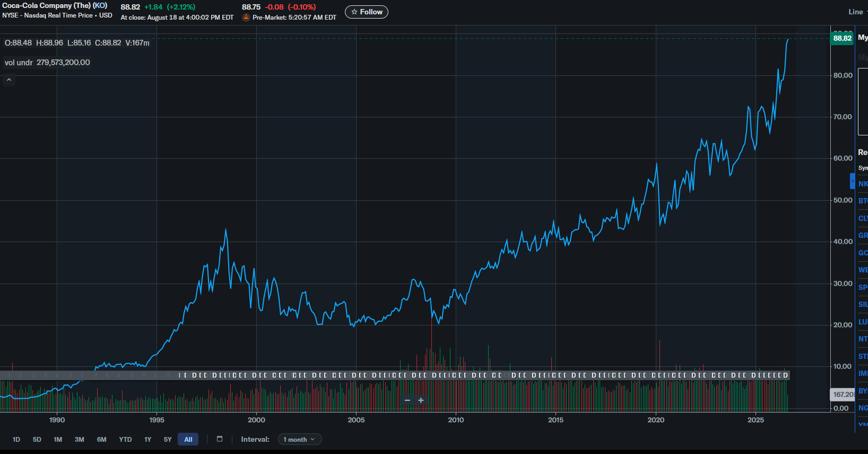868x454 pixels.
Task: Click the H:88.96 high value
Action: click(49, 42)
